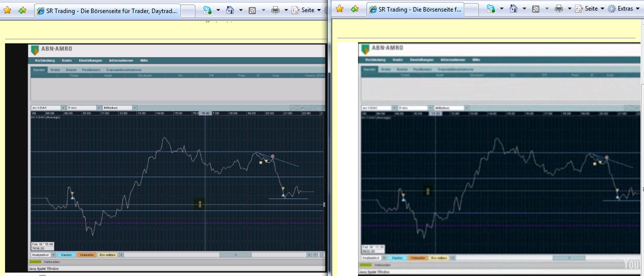Switch to Order tab in left applet
This screenshot has height=276, width=644.
[55, 70]
